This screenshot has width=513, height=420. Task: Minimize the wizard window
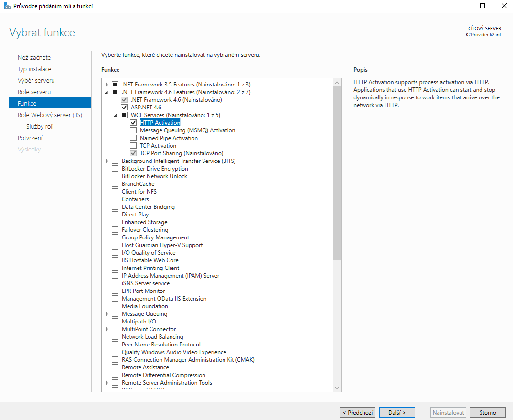(x=460, y=6)
